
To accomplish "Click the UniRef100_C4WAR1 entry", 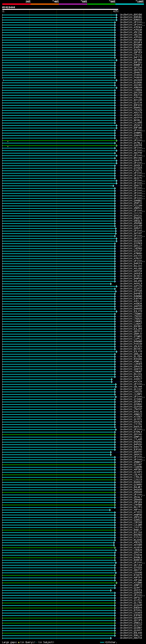I will tap(131, 321).
